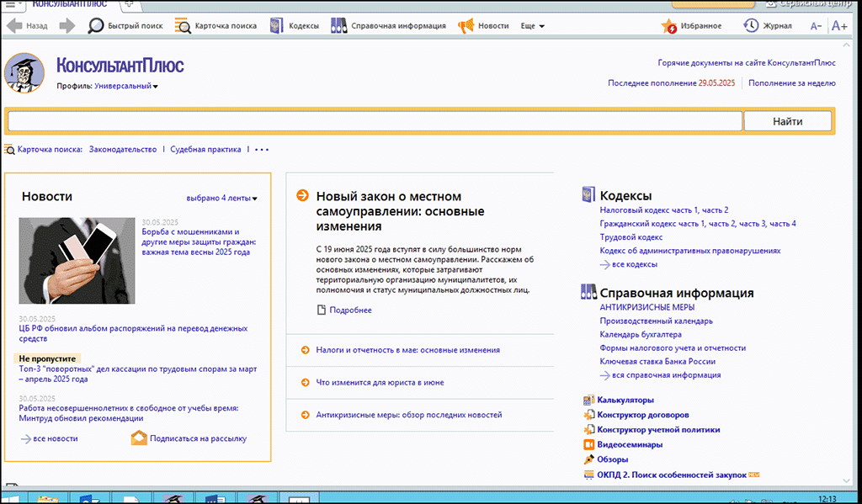The height and width of the screenshot is (504, 862).
Task: Read news about Борьба с мошенниками
Action: [x=199, y=241]
